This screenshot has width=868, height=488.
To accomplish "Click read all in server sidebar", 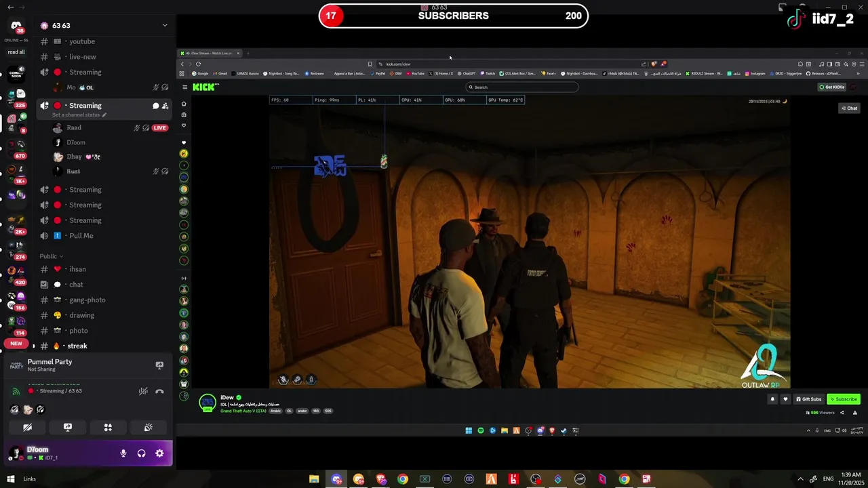I will [x=16, y=52].
